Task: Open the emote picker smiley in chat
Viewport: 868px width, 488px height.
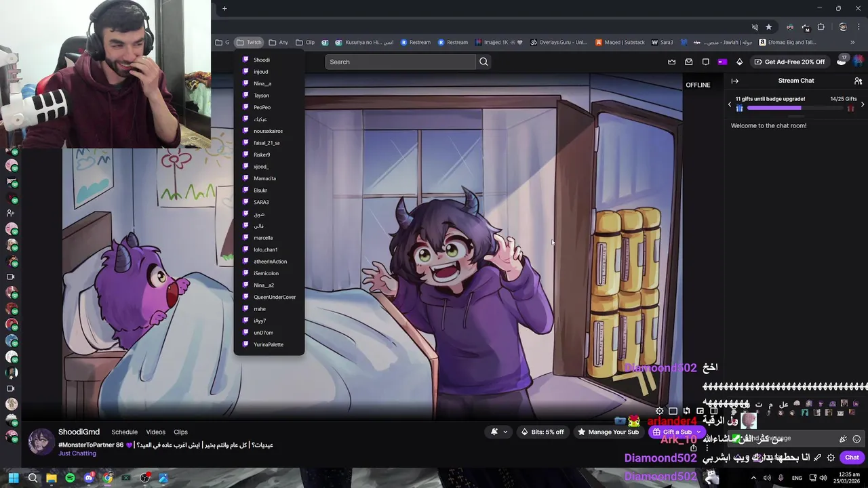Action: point(856,439)
